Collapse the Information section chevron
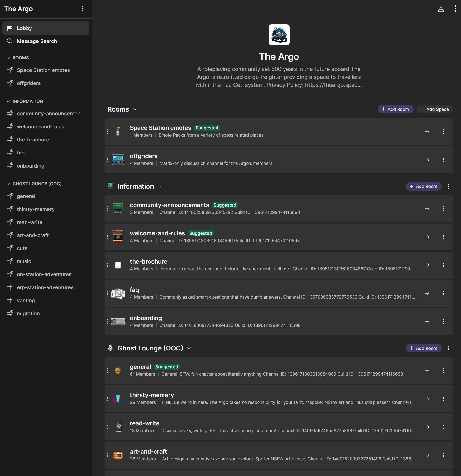Image resolution: width=461 pixels, height=476 pixels. pos(160,187)
